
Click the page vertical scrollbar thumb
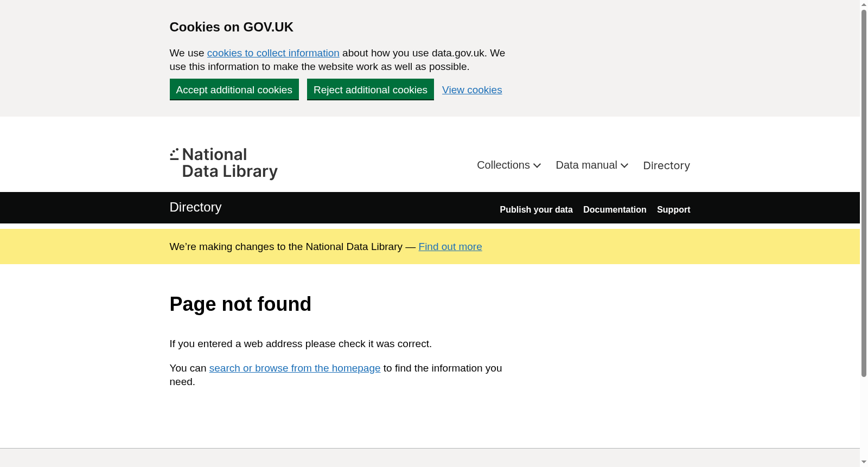click(864, 193)
